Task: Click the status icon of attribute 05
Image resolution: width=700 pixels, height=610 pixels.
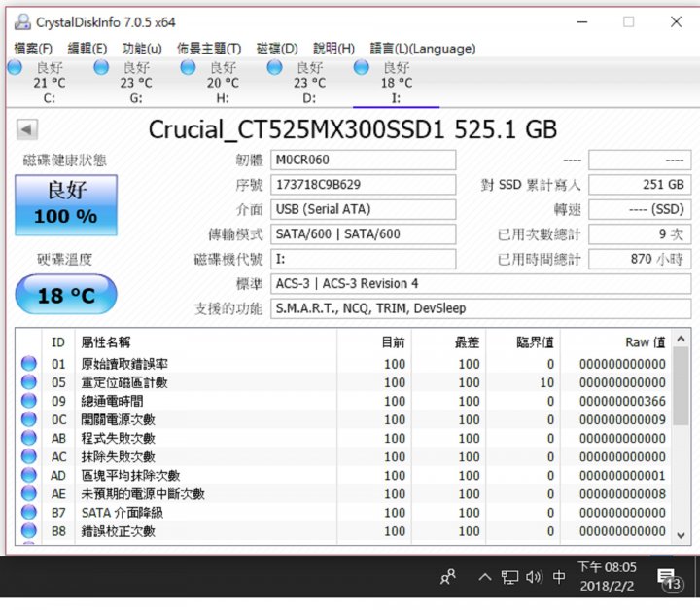Action: (x=29, y=382)
